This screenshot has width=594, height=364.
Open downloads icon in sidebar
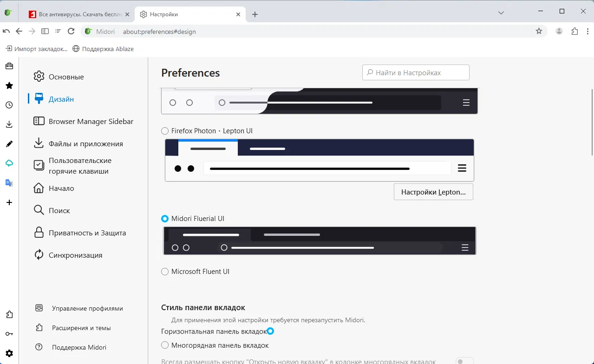[x=9, y=124]
